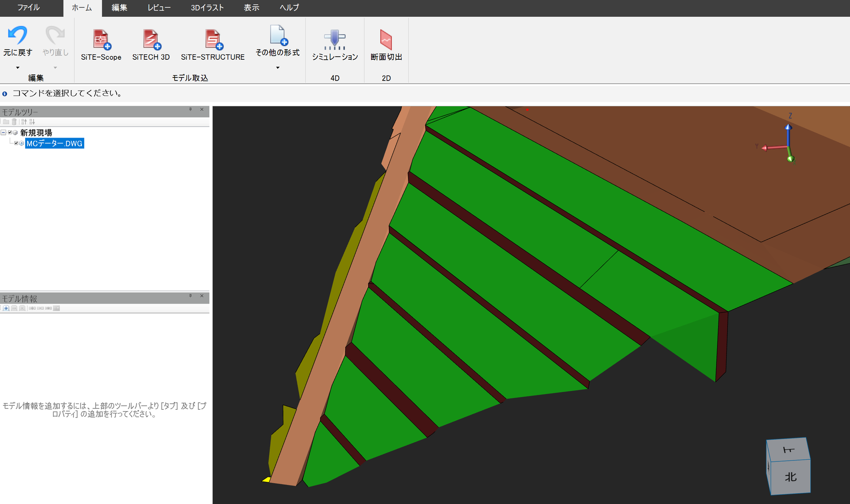Click the last layout icon in モデル情報 toolbar
The width and height of the screenshot is (850, 504).
[x=56, y=308]
